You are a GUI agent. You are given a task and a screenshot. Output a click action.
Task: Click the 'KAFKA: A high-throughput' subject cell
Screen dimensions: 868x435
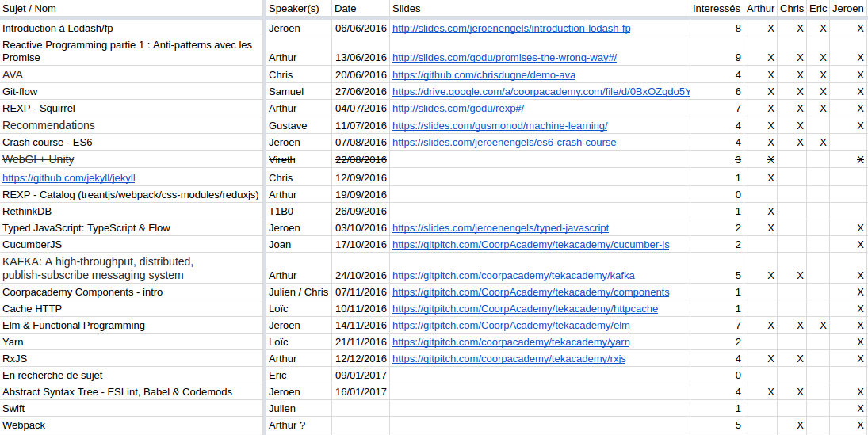click(x=132, y=269)
